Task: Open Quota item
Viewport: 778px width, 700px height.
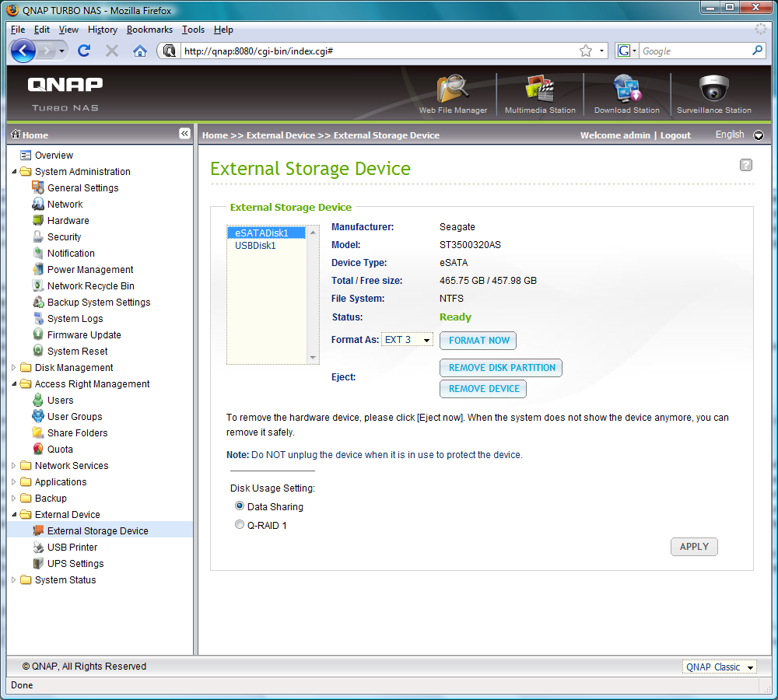Action: click(60, 450)
